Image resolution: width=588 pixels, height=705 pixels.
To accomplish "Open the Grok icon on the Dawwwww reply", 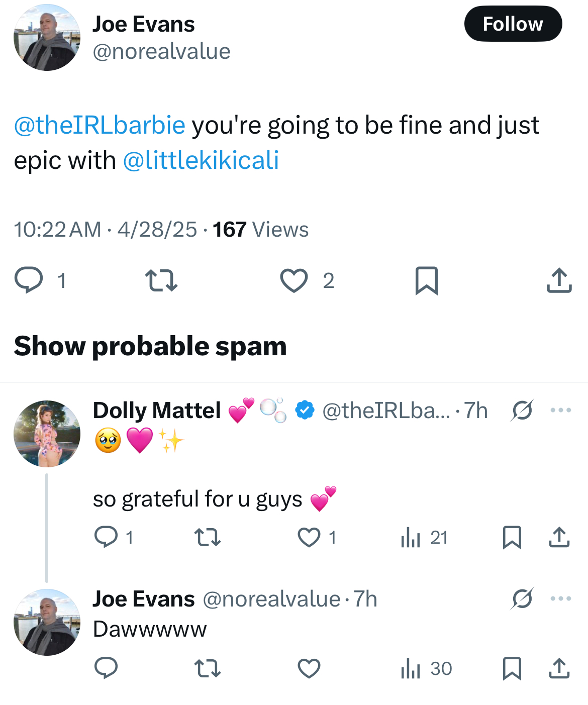I will point(522,598).
